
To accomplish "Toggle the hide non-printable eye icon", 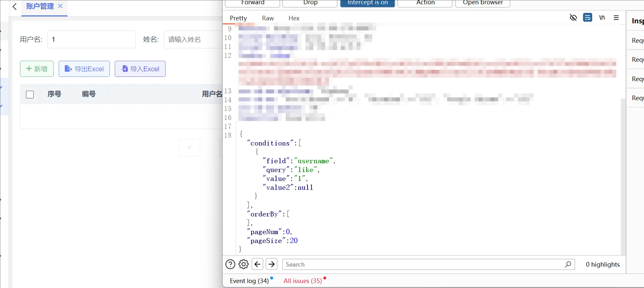I will [x=573, y=17].
